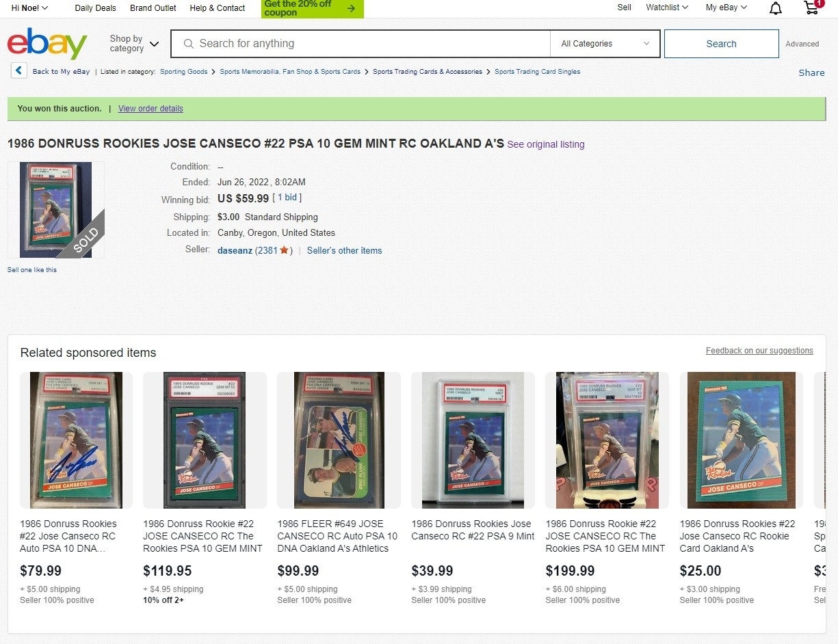Open the Seller's other items link
This screenshot has width=838, height=644.
pos(344,250)
